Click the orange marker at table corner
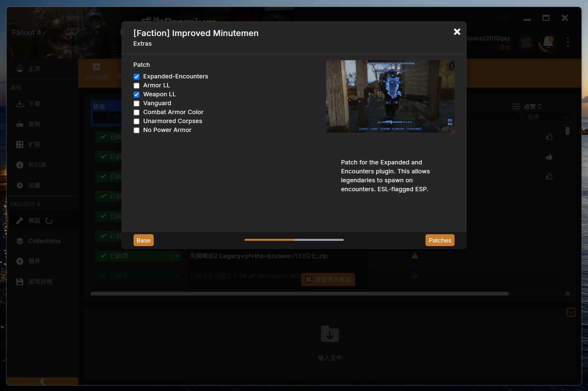This screenshot has width=588, height=391. point(568,293)
